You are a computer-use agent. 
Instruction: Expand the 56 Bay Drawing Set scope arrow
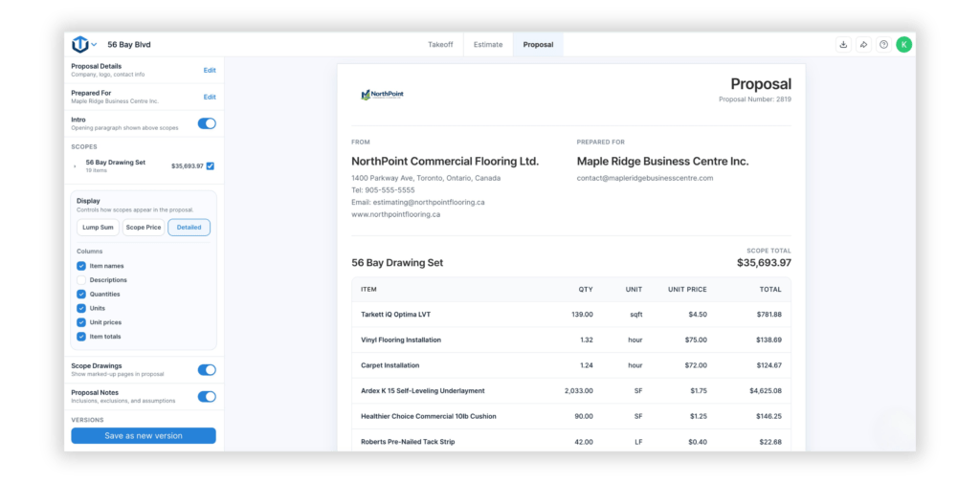click(75, 166)
